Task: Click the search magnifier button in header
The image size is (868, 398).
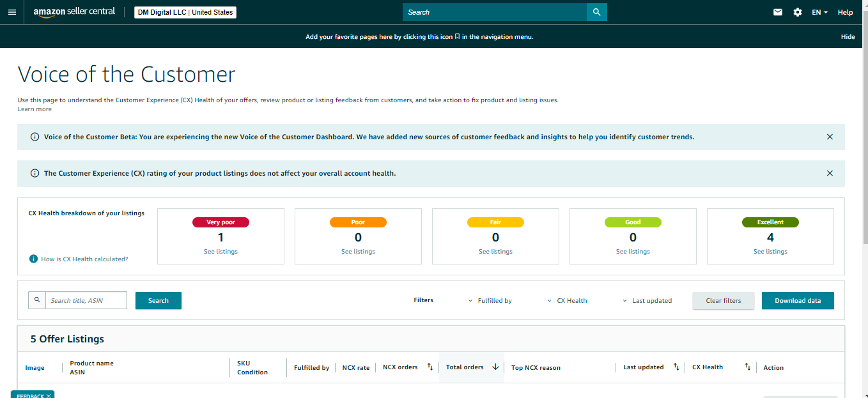Action: pyautogui.click(x=596, y=12)
